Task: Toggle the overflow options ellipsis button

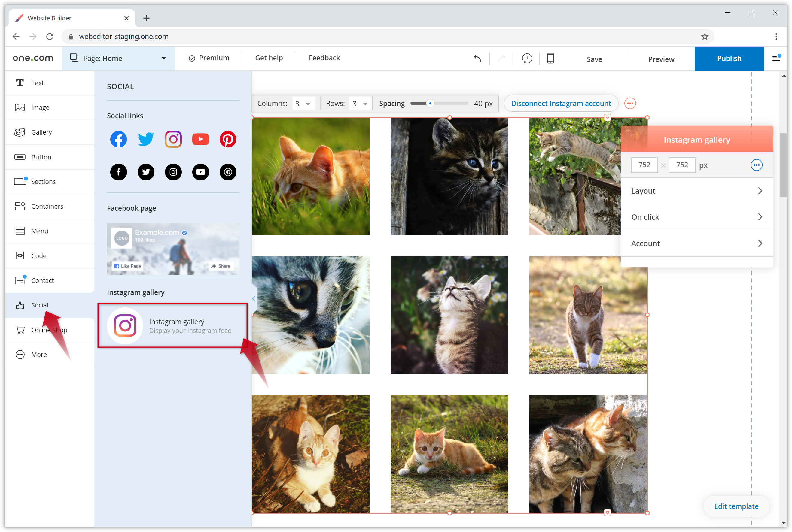Action: [x=630, y=103]
